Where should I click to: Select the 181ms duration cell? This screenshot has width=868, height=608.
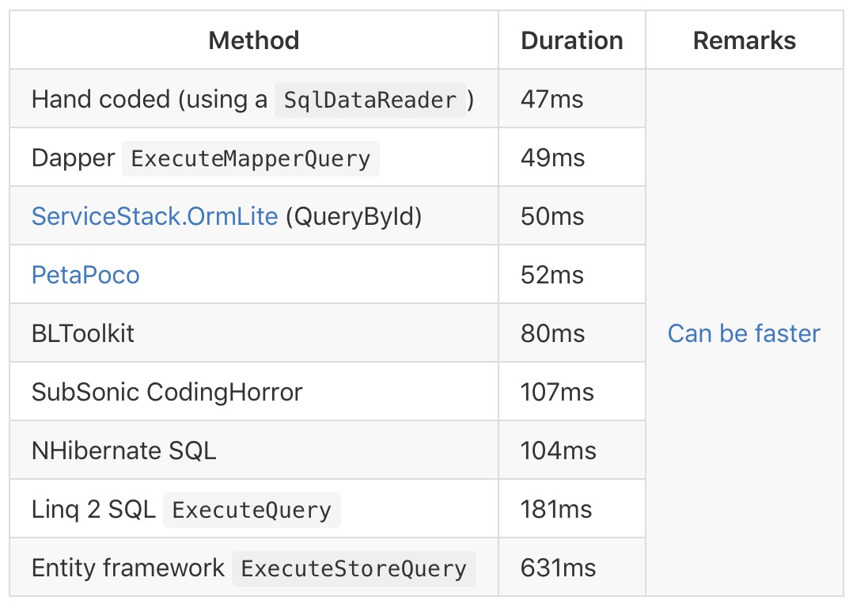click(x=556, y=509)
